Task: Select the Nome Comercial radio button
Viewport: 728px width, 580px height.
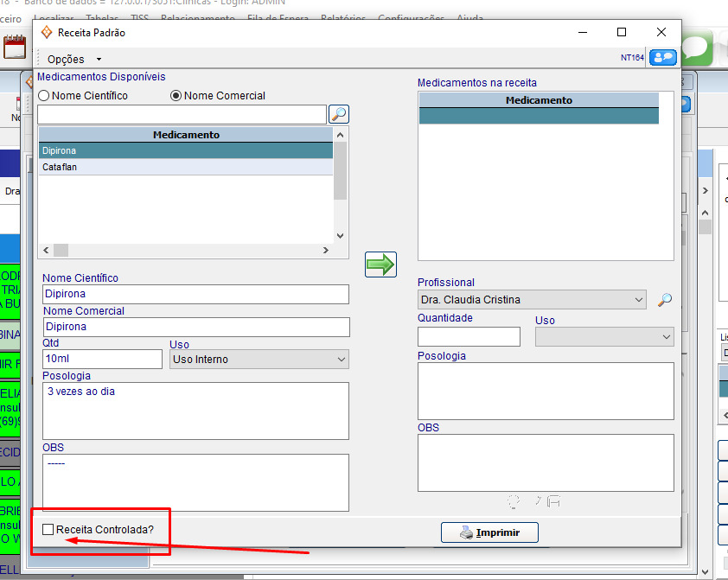Action: tap(176, 96)
